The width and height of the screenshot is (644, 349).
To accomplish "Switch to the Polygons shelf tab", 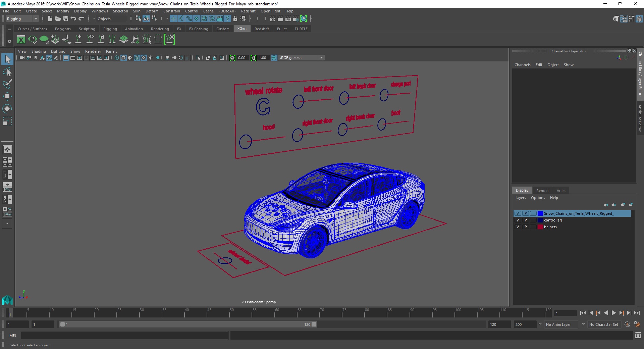I will 63,29.
